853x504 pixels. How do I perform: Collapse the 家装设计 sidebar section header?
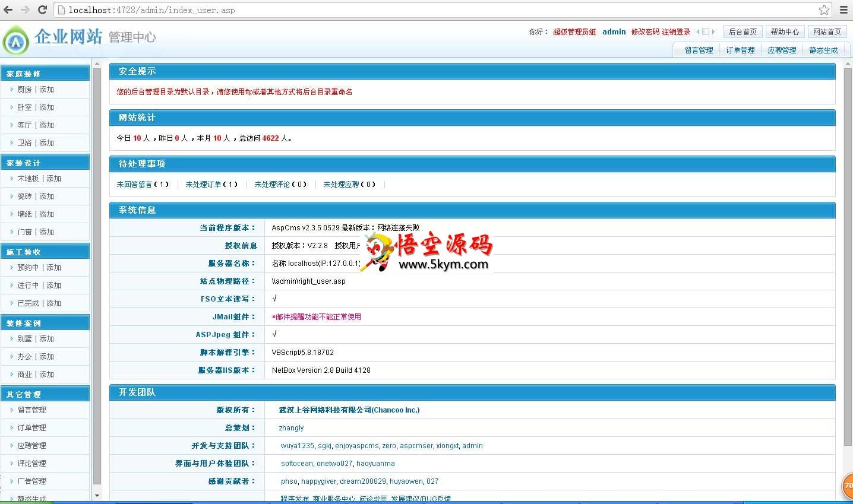[45, 163]
